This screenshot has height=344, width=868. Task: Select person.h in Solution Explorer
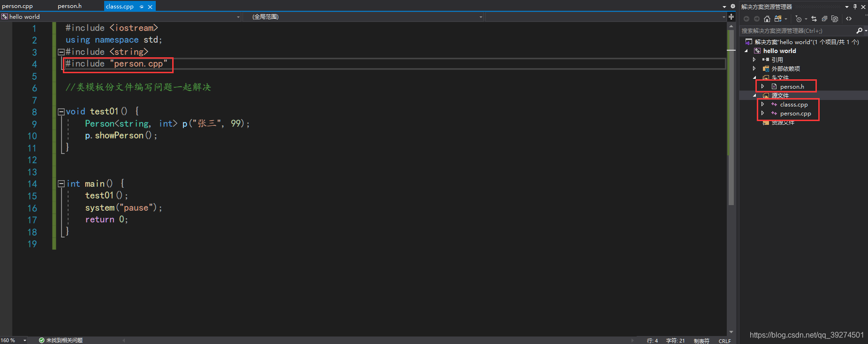click(x=792, y=87)
